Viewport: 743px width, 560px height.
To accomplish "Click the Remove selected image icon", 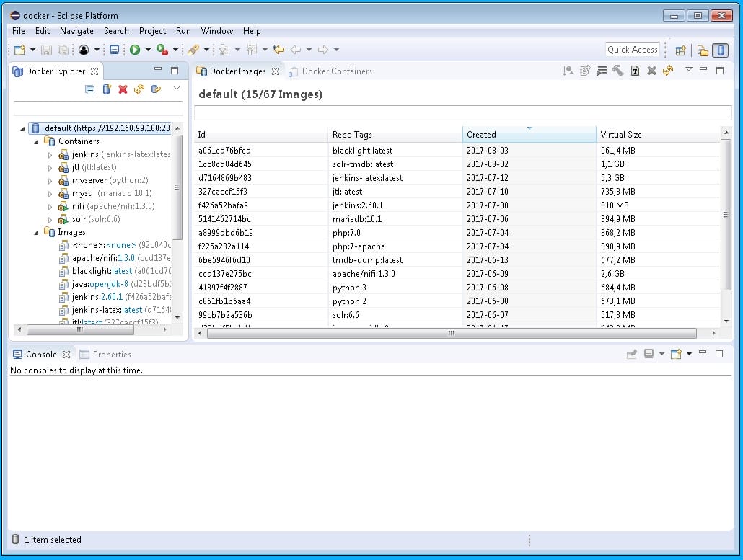I will pos(651,70).
